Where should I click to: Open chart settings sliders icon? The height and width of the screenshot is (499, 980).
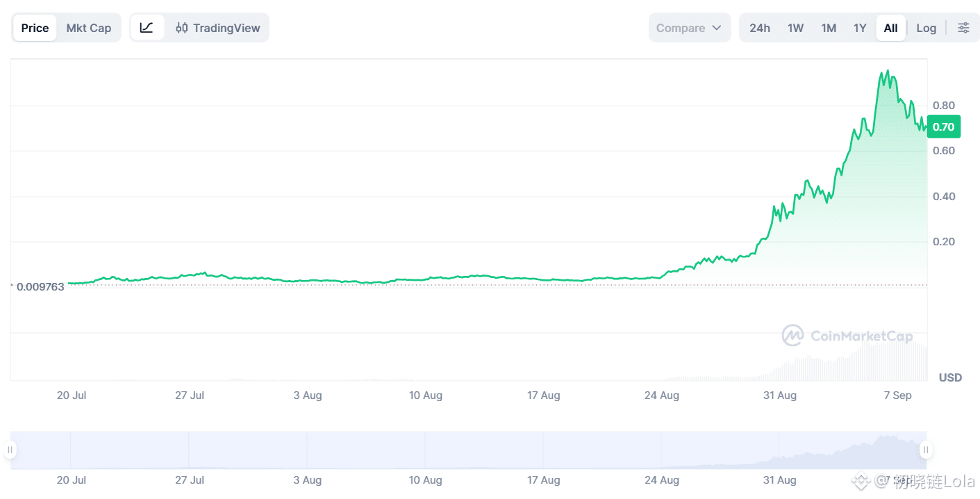[963, 28]
